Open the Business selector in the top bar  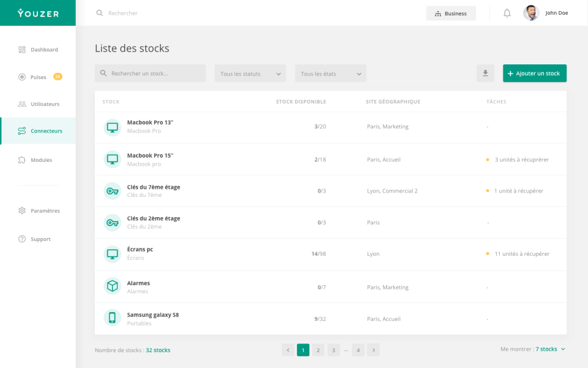click(x=451, y=13)
